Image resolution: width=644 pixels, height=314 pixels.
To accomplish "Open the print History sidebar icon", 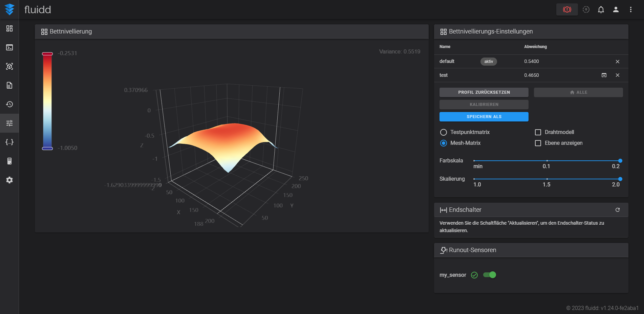I will [9, 104].
